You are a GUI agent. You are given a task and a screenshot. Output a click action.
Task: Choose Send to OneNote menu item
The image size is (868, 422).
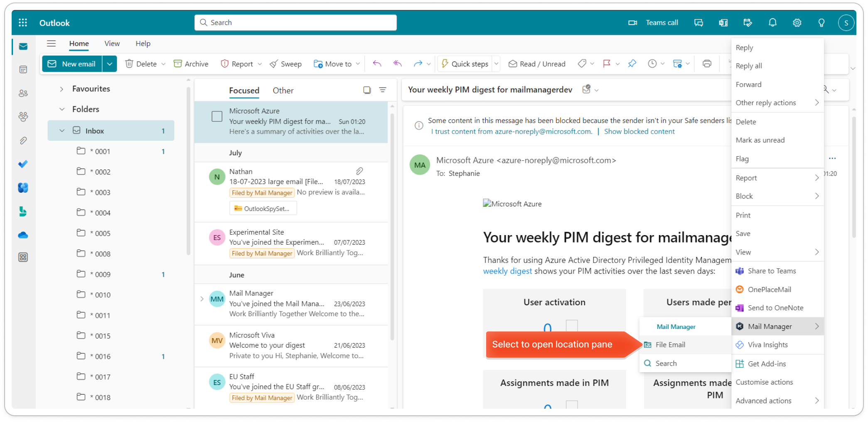(777, 308)
